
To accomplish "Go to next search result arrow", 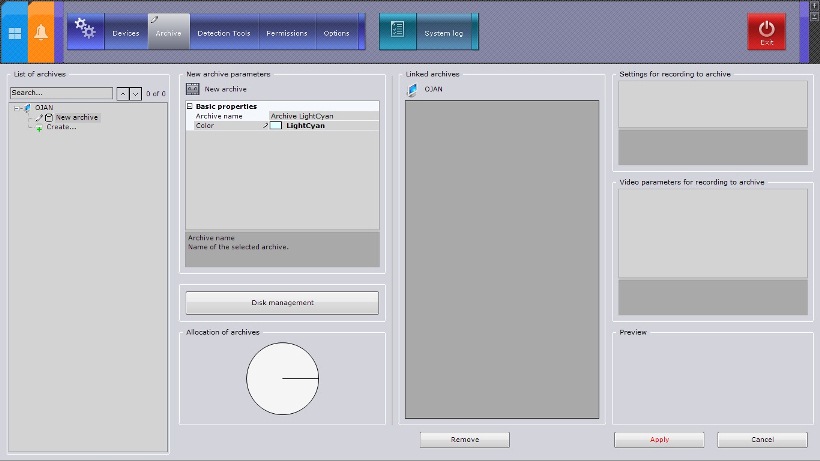I will (135, 93).
